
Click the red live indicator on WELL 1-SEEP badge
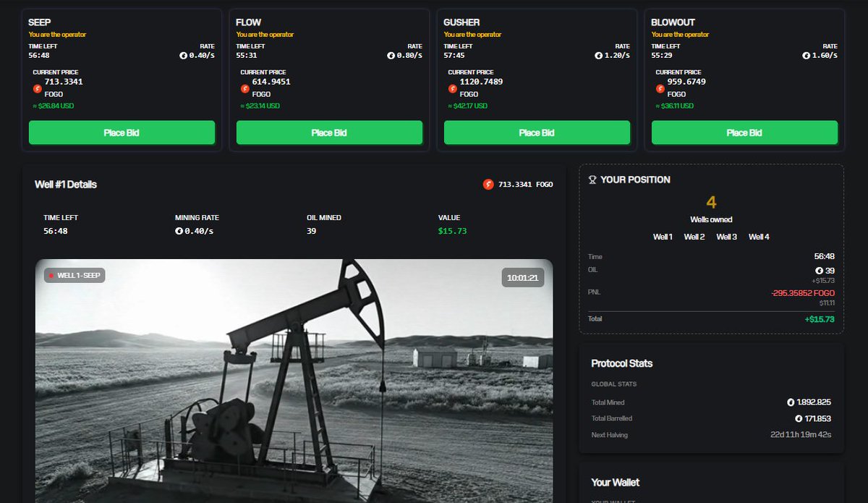click(51, 275)
